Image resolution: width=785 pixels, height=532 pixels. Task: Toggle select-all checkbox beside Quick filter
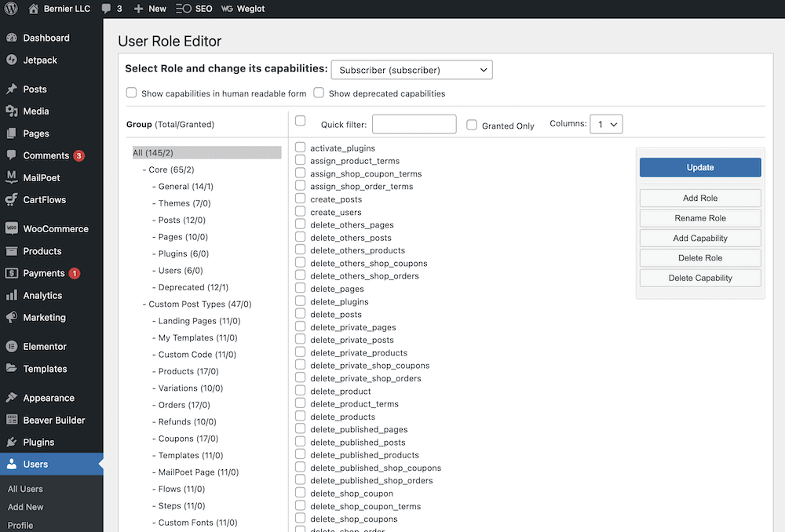point(301,121)
